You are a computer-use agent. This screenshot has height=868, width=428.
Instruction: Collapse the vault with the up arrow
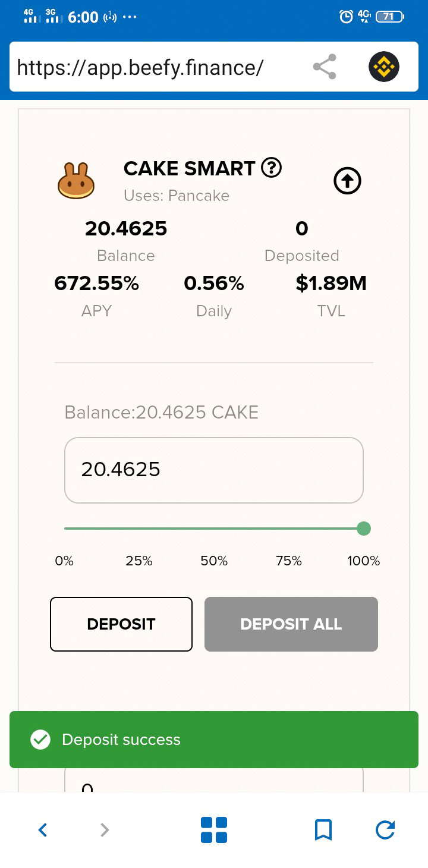pyautogui.click(x=348, y=181)
